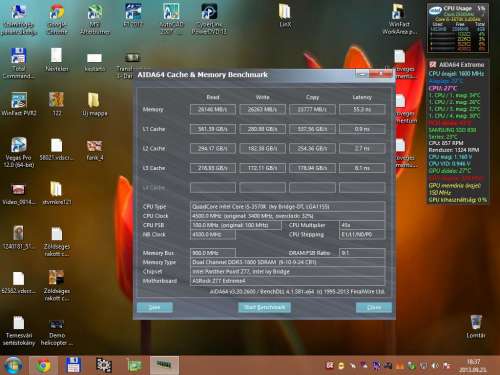Launch Vegas Pro 12.0 (64-bit) shortcut
The image size is (500, 375).
19,152
